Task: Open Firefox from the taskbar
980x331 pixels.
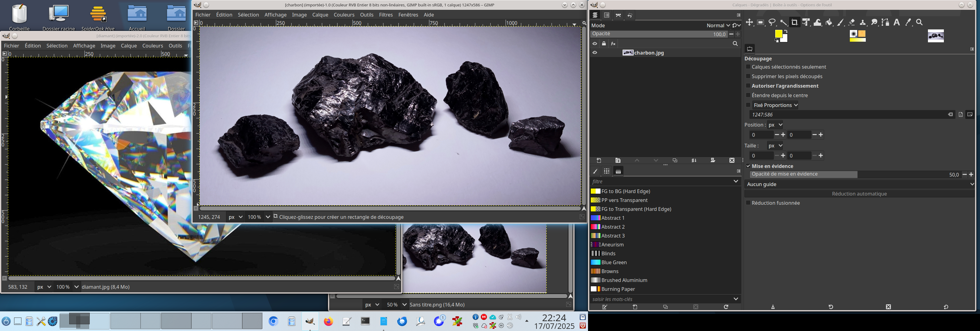Action: tap(328, 321)
